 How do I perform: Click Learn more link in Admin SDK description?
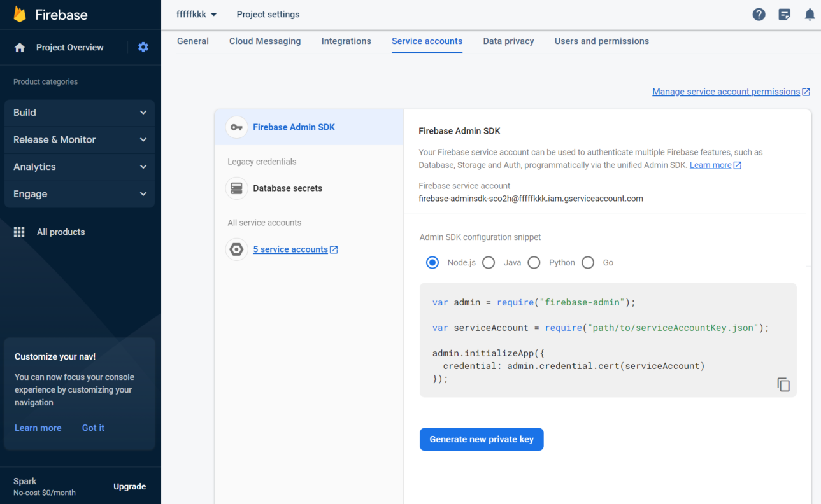(x=711, y=165)
